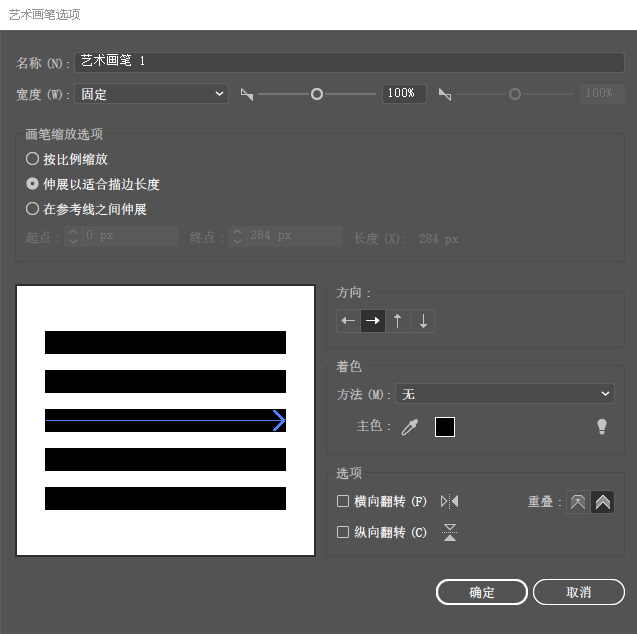Click the disabled second width slider handle
The width and height of the screenshot is (637, 634).
coord(515,94)
